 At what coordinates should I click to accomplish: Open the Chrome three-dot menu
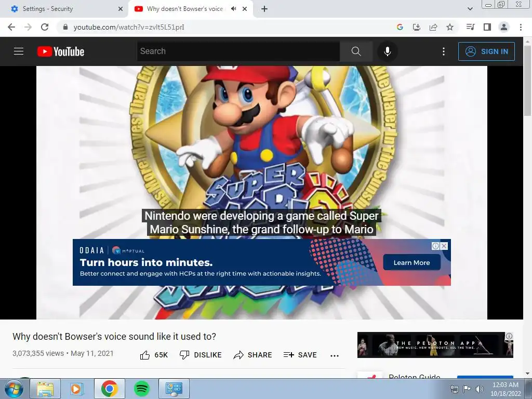(521, 27)
